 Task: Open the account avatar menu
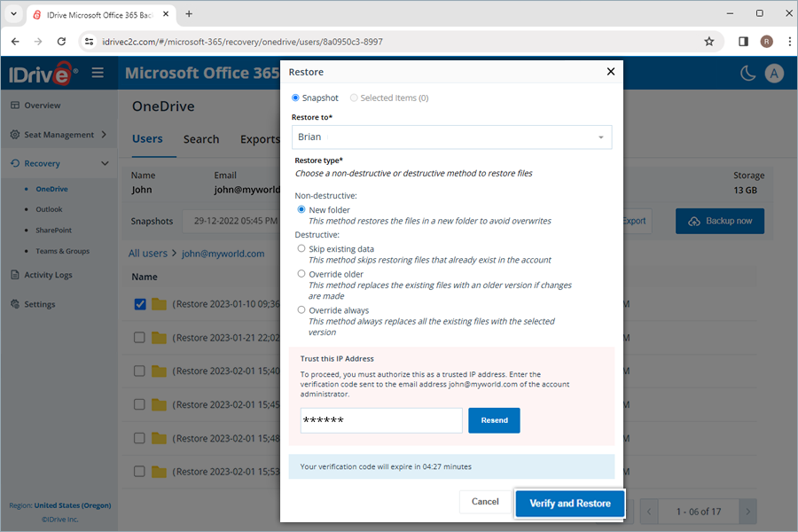774,73
